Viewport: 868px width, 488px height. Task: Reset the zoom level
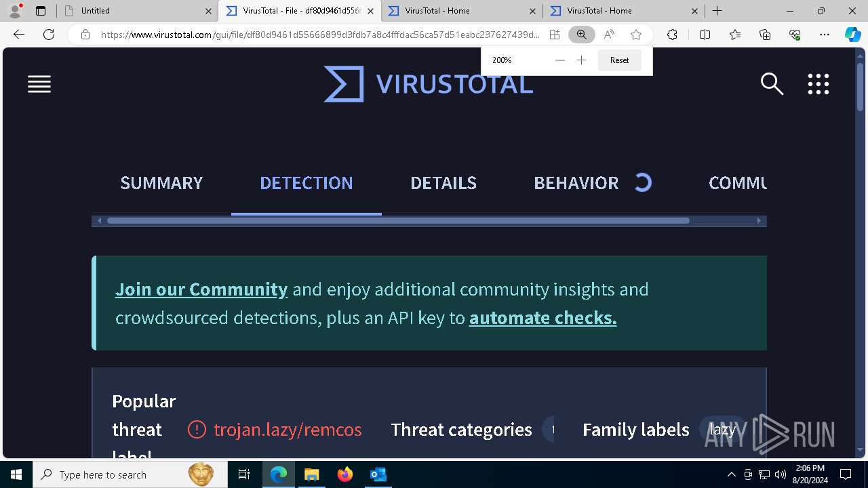coord(619,60)
